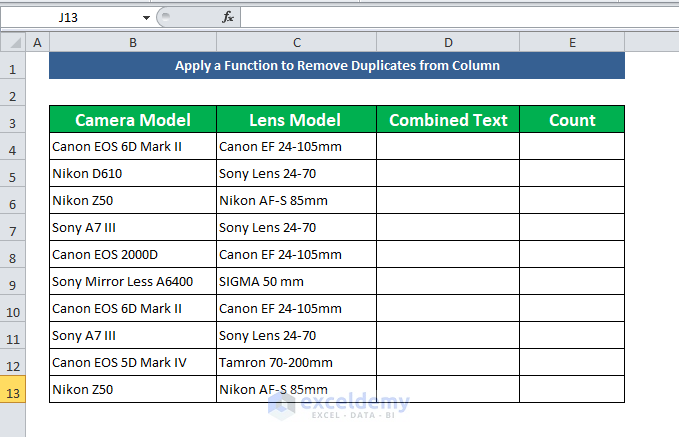Select the 'Sony Mirror Less A6400' cell
Image resolution: width=679 pixels, height=437 pixels.
click(x=133, y=281)
